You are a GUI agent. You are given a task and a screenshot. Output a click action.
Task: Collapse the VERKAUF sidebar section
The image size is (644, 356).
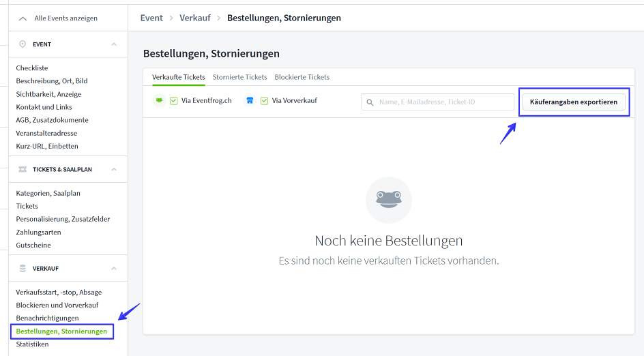point(113,269)
